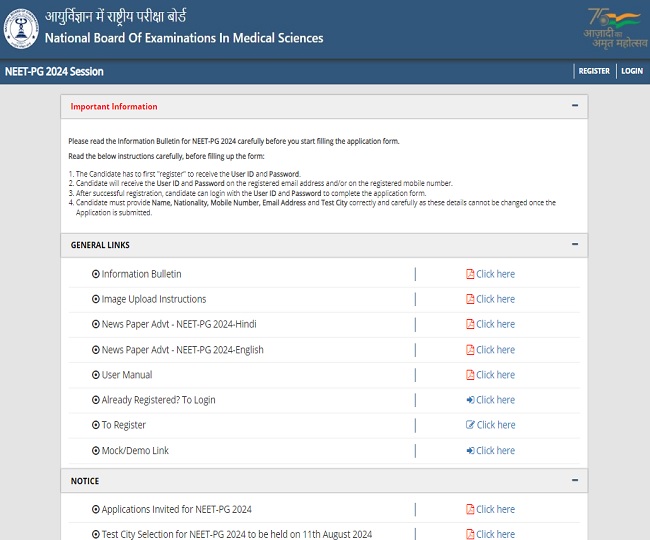Open 'Click here' for Hindi newspaper advt

pos(495,324)
